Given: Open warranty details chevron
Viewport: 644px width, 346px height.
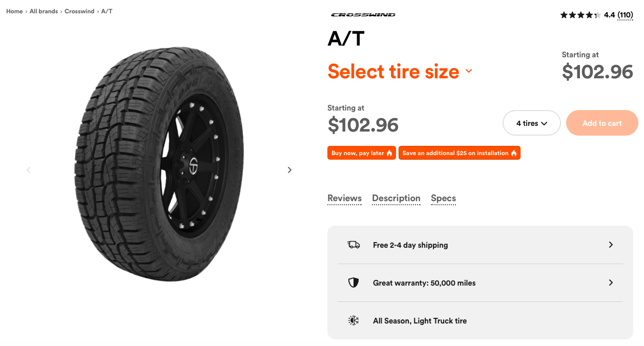Looking at the screenshot, I should [611, 283].
